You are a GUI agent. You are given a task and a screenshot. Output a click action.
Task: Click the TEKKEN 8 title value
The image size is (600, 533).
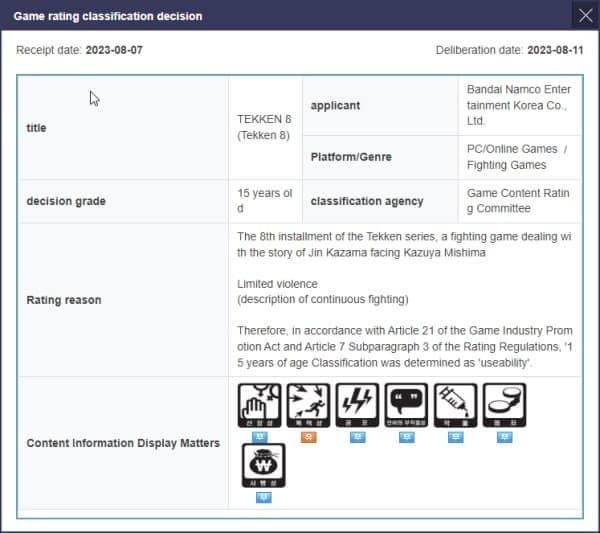tap(264, 127)
